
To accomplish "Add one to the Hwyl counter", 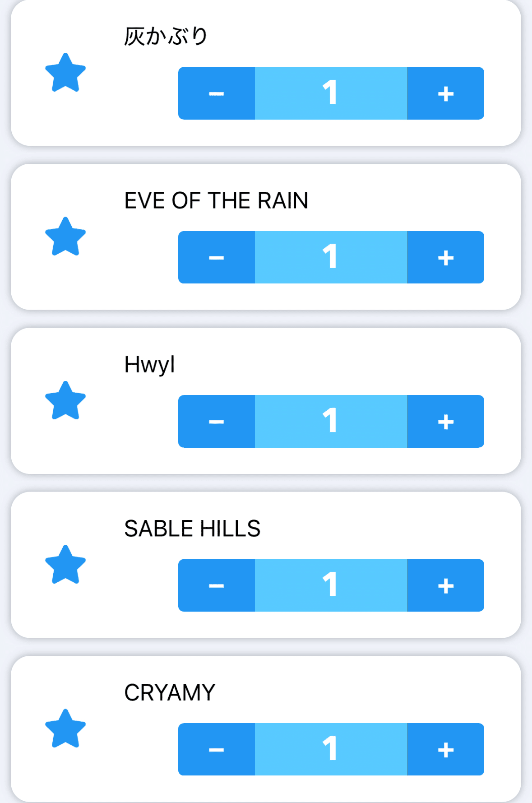I will (445, 422).
